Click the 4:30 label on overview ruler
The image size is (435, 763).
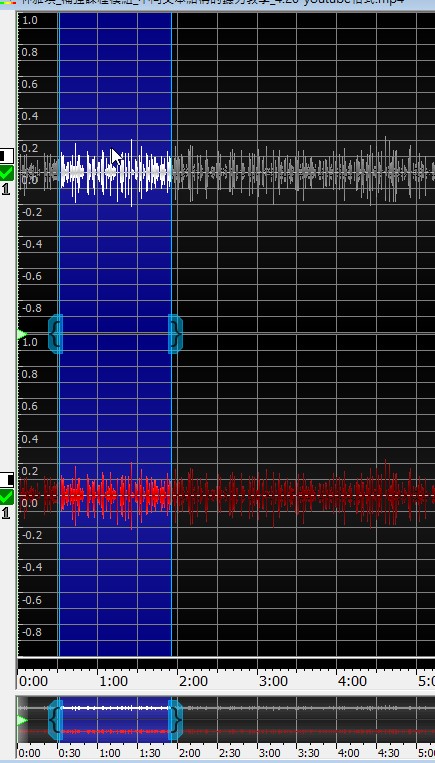click(388, 753)
